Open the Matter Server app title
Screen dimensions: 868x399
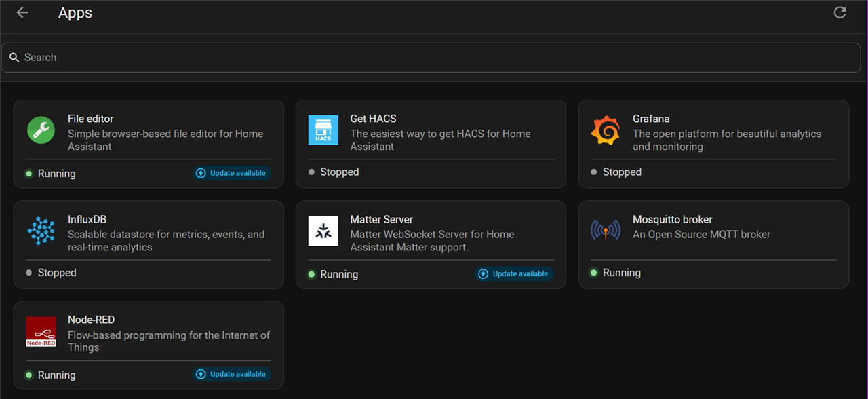tap(382, 219)
